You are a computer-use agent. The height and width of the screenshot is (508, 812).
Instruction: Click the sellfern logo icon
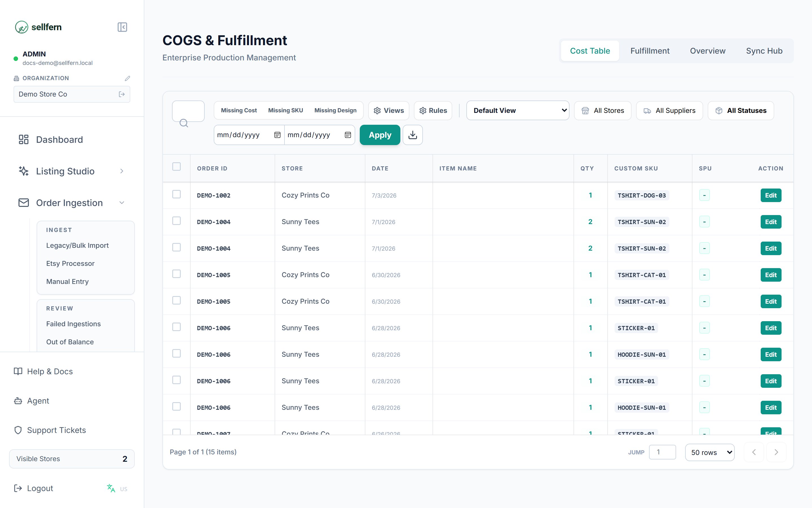click(x=21, y=27)
